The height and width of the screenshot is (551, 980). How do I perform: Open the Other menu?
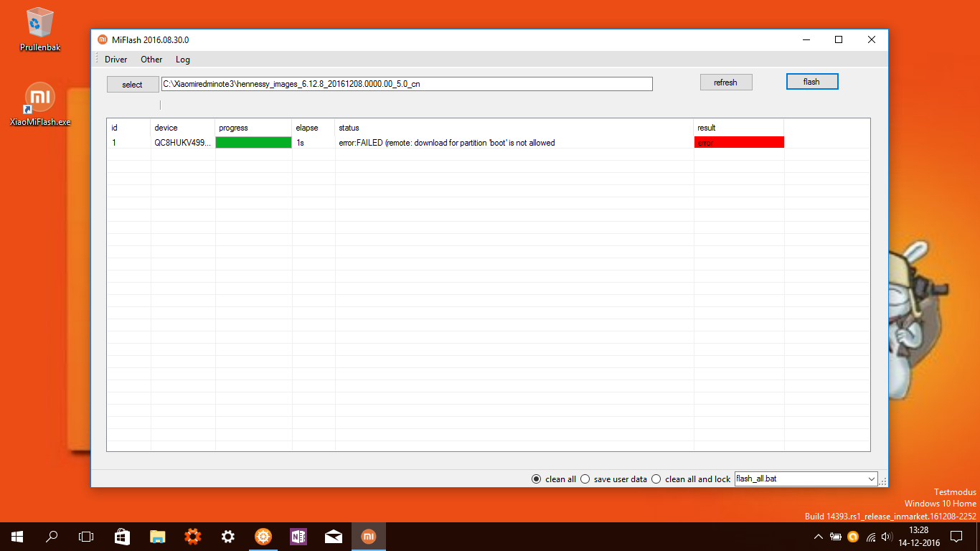coord(151,60)
